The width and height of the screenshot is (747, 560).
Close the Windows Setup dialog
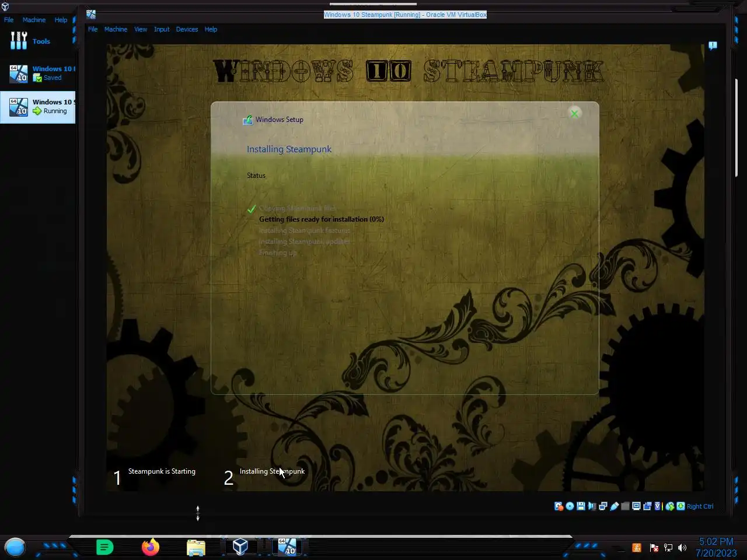(574, 114)
